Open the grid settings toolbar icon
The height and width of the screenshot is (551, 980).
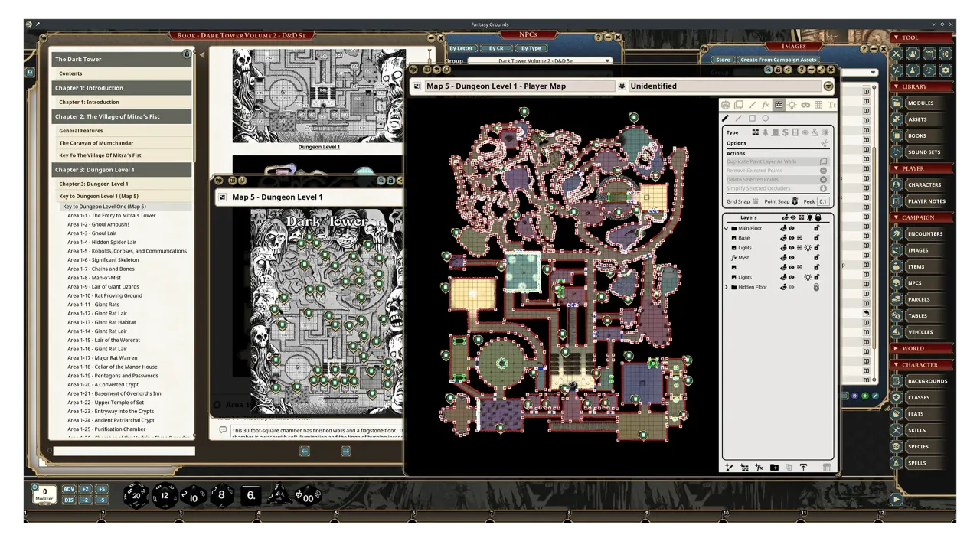pyautogui.click(x=818, y=105)
